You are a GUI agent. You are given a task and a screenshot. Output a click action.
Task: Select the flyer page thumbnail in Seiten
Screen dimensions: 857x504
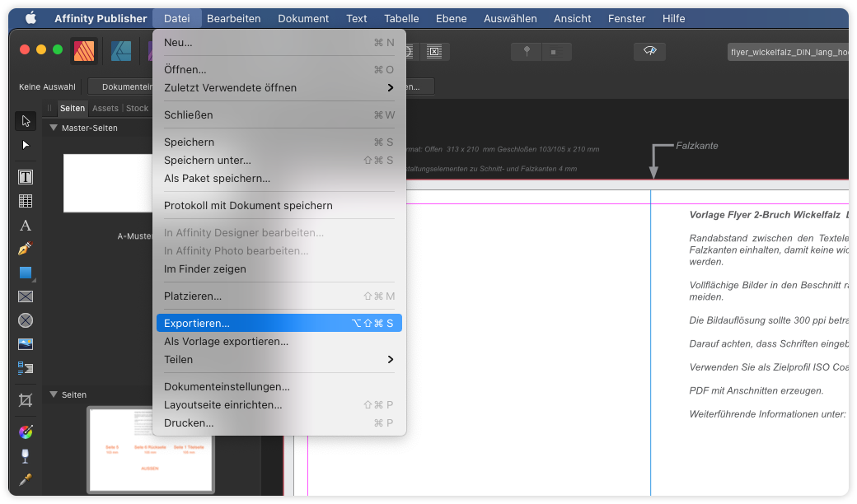coord(150,450)
